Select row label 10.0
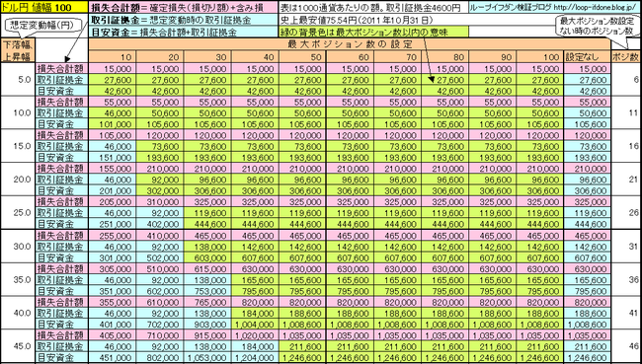The height and width of the screenshot is (364, 642). pyautogui.click(x=18, y=112)
